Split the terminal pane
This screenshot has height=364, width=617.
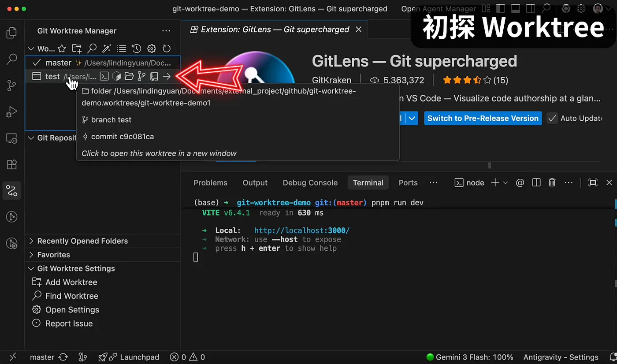click(536, 182)
